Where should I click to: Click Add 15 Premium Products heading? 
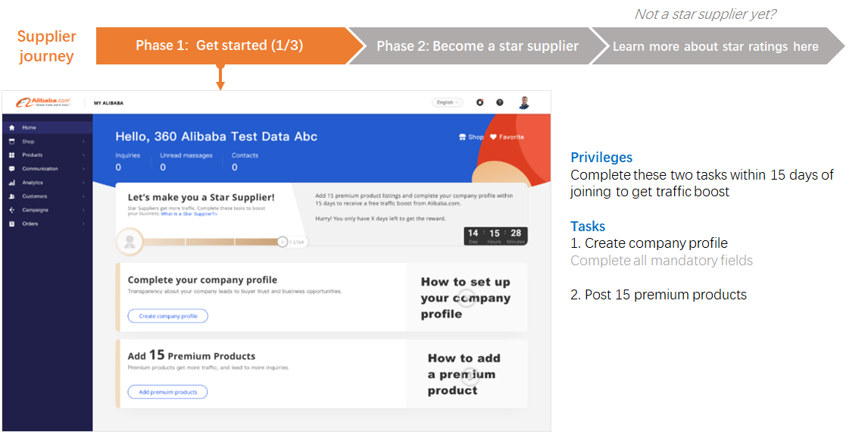coord(192,355)
